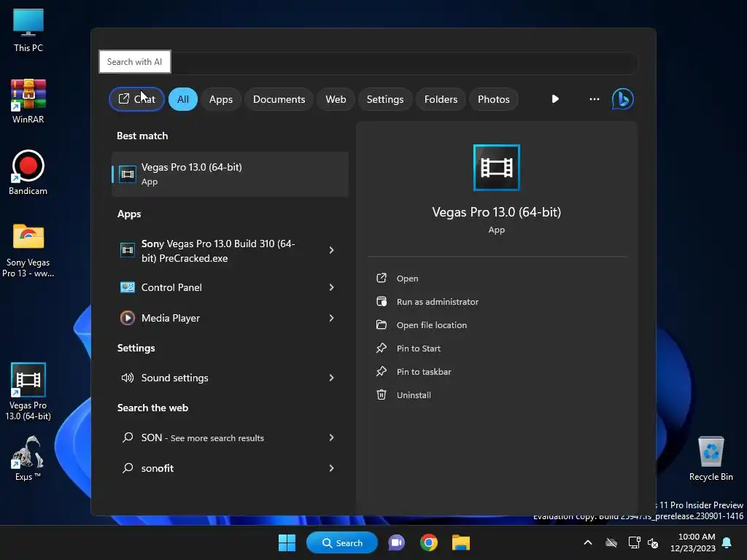Click the cloud sync tray icon
Image resolution: width=747 pixels, height=560 pixels.
click(611, 542)
